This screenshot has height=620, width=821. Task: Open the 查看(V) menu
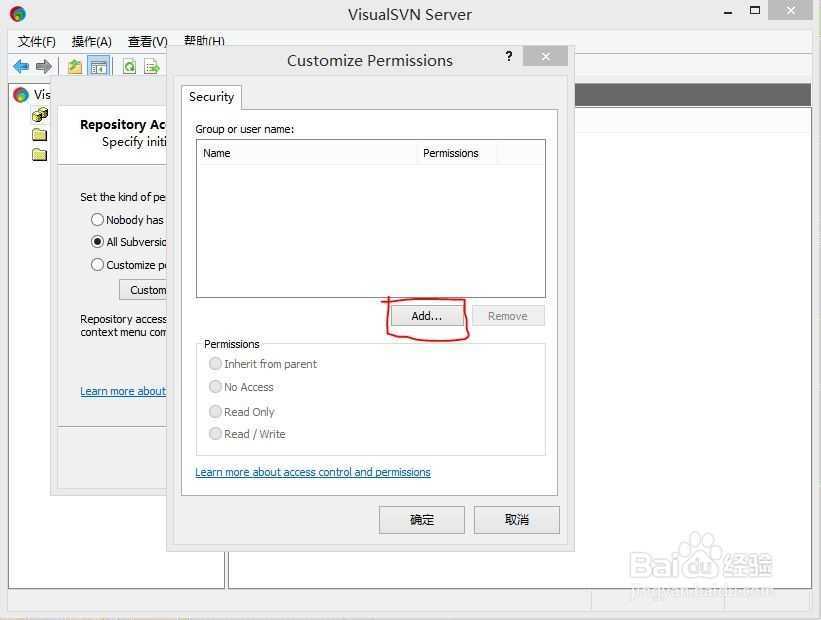point(148,42)
